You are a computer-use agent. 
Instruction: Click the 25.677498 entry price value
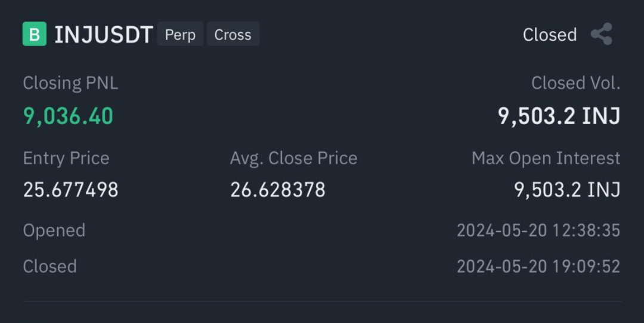pyautogui.click(x=70, y=190)
